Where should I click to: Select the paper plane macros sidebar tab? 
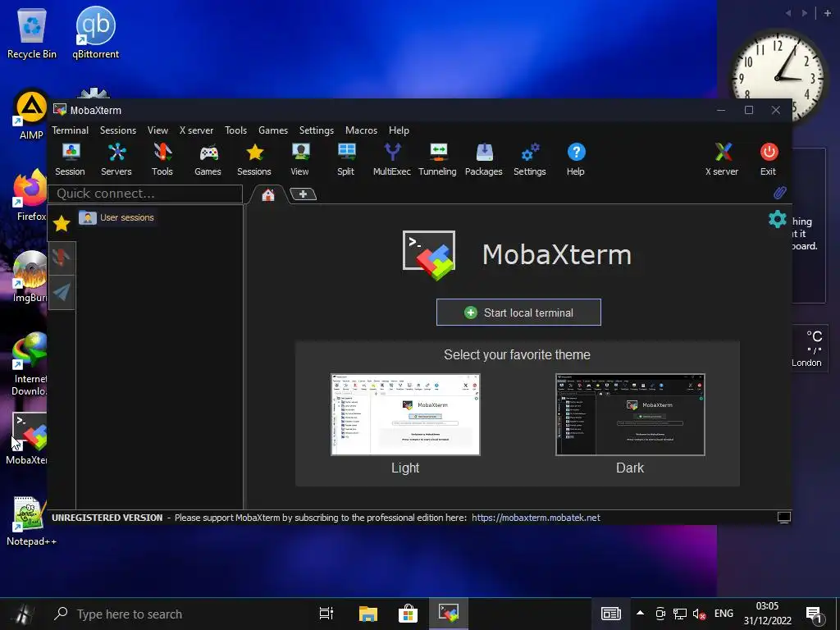click(x=62, y=292)
